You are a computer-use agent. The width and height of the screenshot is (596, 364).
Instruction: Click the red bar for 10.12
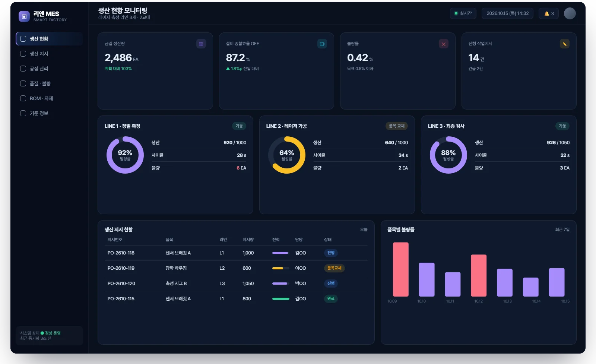(x=479, y=276)
